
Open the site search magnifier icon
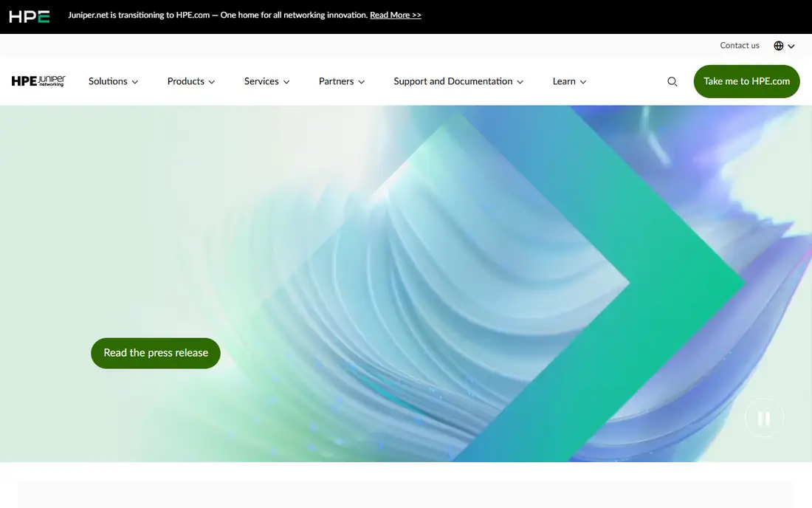[672, 81]
